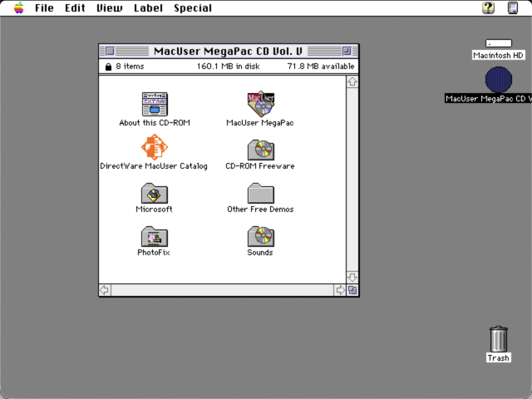Click the scroll right arrow

340,290
